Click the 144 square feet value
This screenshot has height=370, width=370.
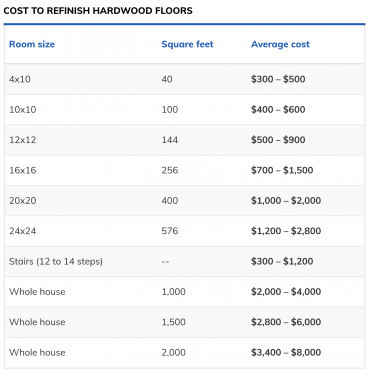click(170, 140)
